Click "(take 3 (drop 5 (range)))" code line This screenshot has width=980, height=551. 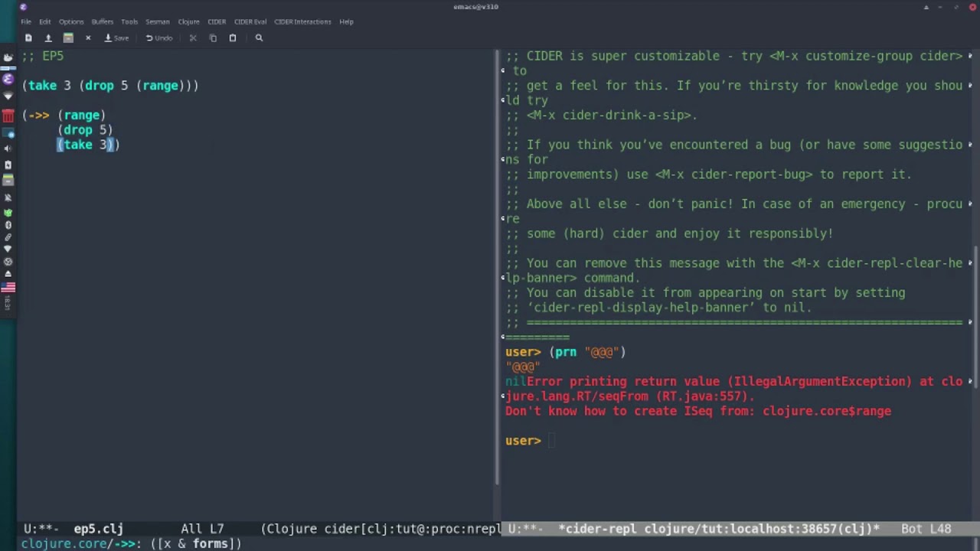110,86
